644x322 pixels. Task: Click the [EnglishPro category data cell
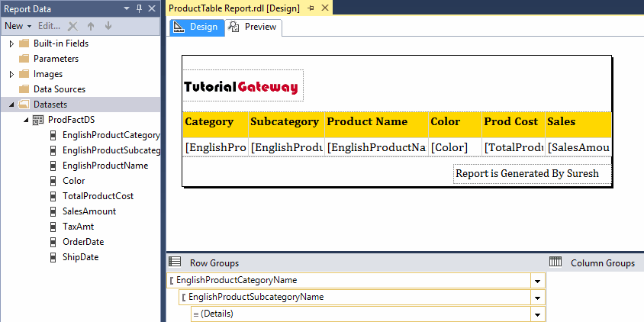tap(215, 147)
